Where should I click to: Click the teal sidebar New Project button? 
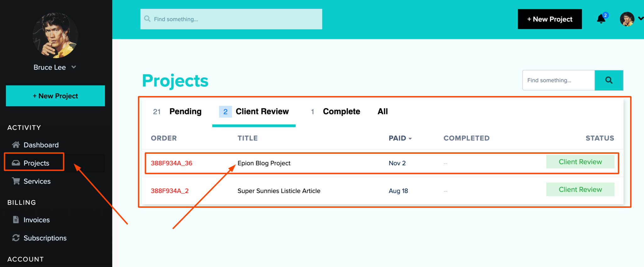tap(55, 96)
